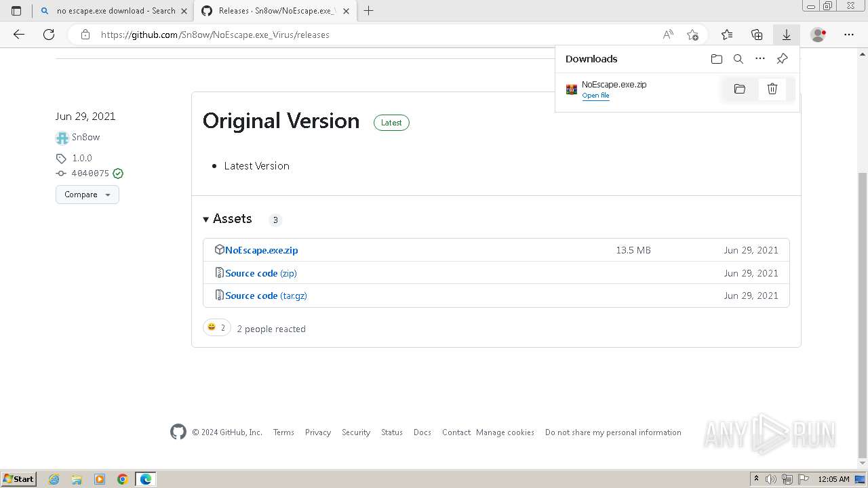The height and width of the screenshot is (488, 868).
Task: Open more options in the Downloads panel
Action: [x=760, y=59]
